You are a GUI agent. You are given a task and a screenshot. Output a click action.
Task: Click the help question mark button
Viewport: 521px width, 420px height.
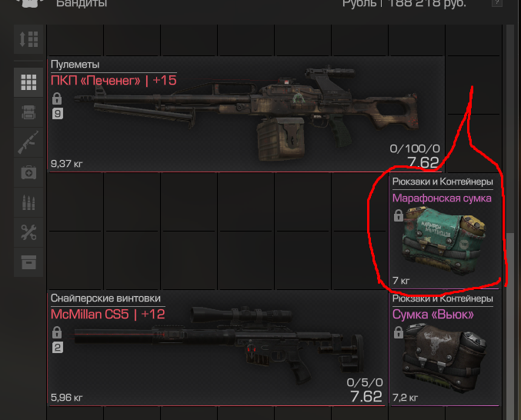pos(497,2)
